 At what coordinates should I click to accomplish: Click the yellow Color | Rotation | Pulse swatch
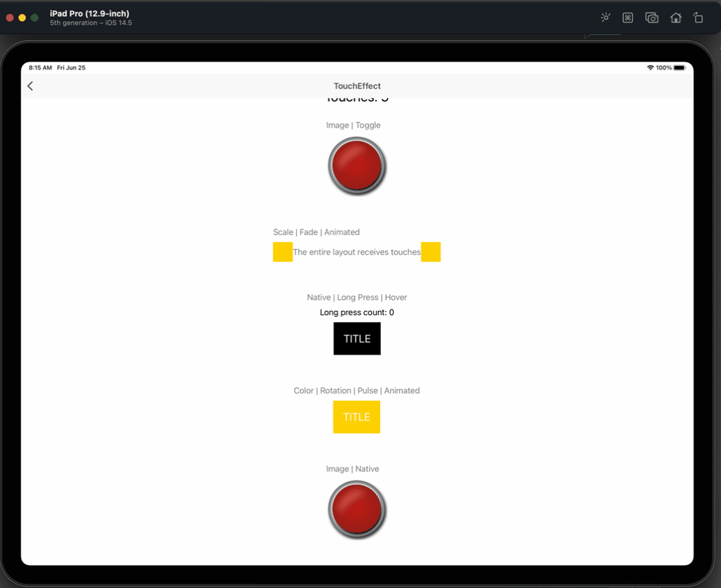pos(356,417)
